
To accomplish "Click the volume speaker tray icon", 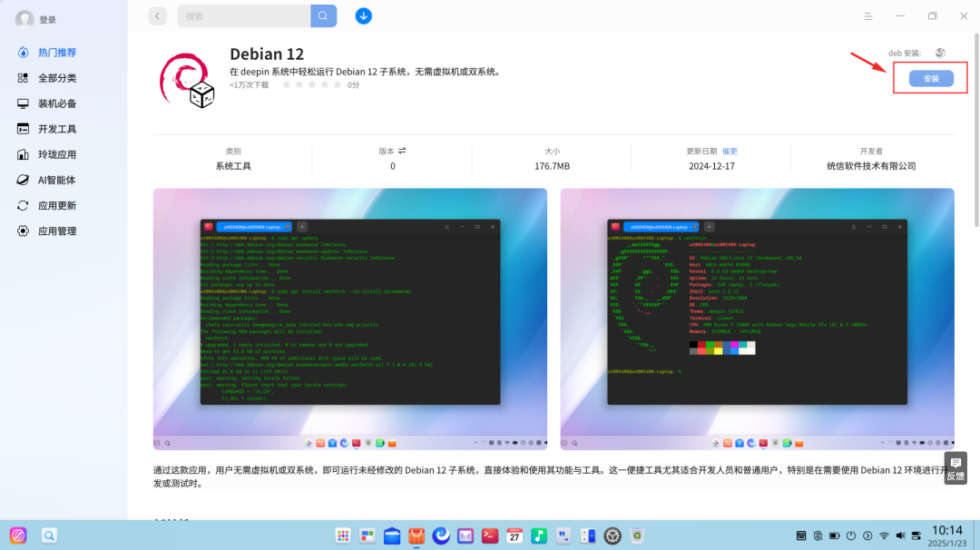I will pyautogui.click(x=900, y=535).
